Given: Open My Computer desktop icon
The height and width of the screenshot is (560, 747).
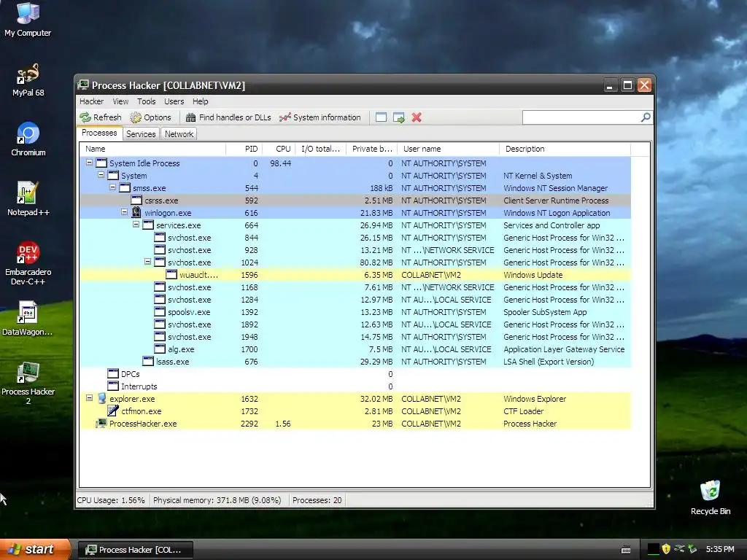Looking at the screenshot, I should (x=28, y=19).
